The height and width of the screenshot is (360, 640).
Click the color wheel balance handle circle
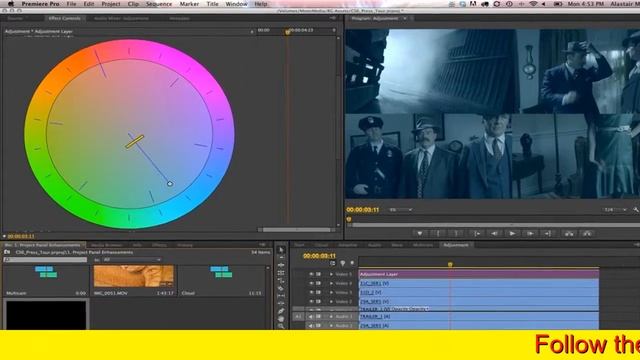tap(170, 184)
